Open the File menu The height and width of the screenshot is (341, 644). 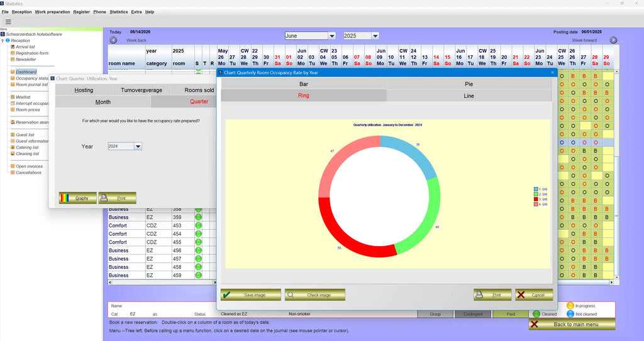[x=5, y=12]
